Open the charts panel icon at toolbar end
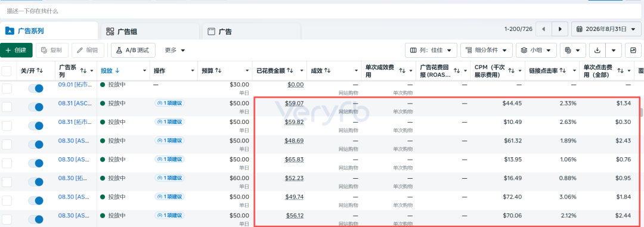644x227 pixels. (633, 50)
